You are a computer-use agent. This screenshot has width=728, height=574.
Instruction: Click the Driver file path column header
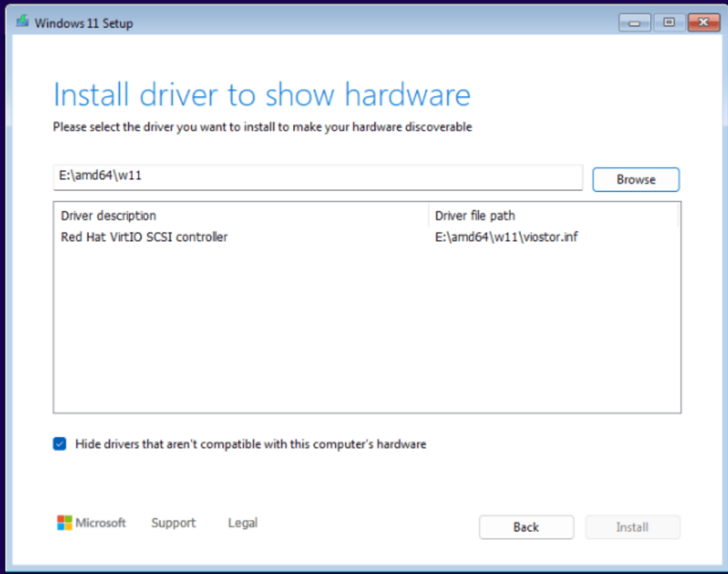(x=553, y=216)
